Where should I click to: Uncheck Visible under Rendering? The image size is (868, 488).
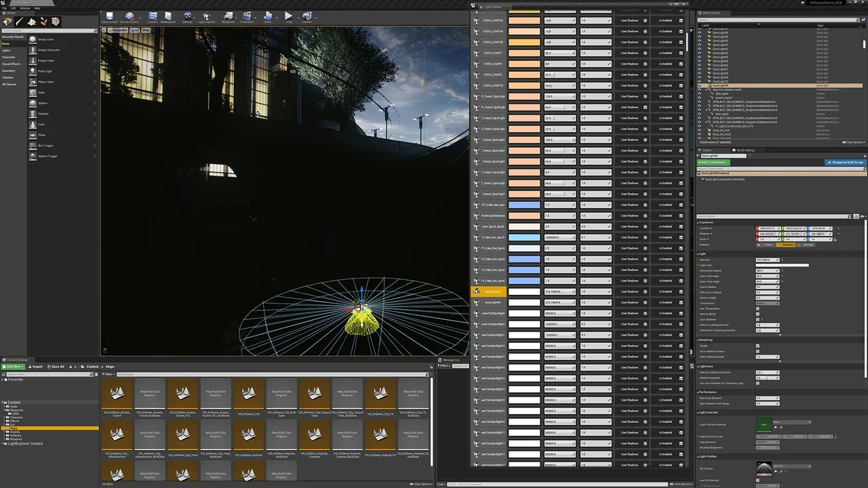point(757,346)
